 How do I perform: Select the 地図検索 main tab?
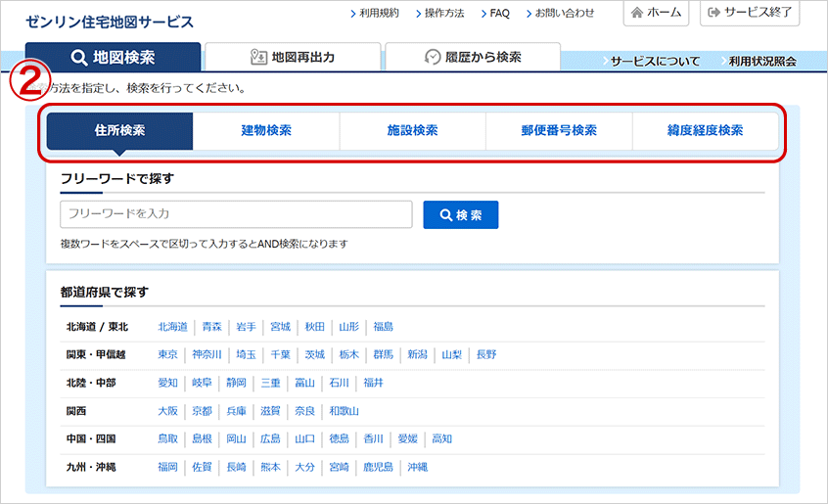point(113,57)
